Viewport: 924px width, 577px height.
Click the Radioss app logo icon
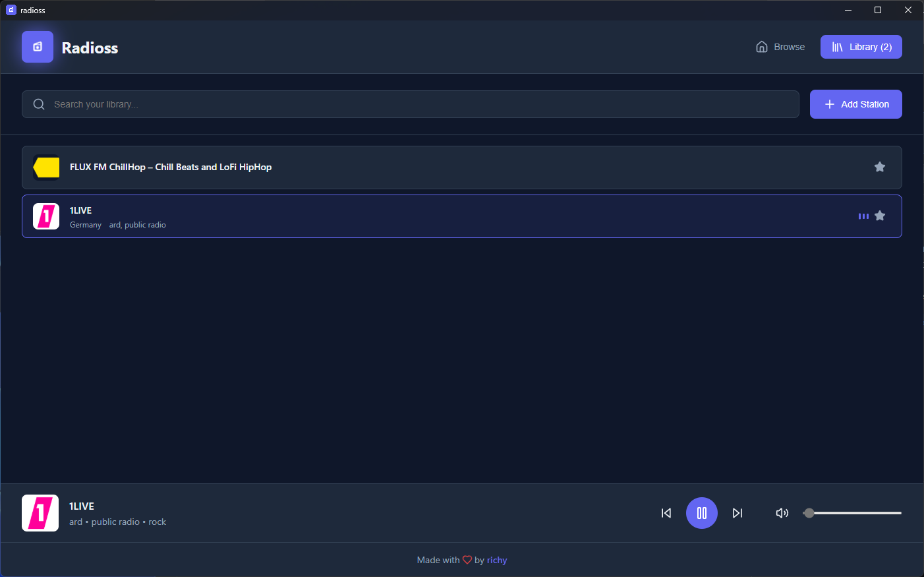(x=38, y=47)
